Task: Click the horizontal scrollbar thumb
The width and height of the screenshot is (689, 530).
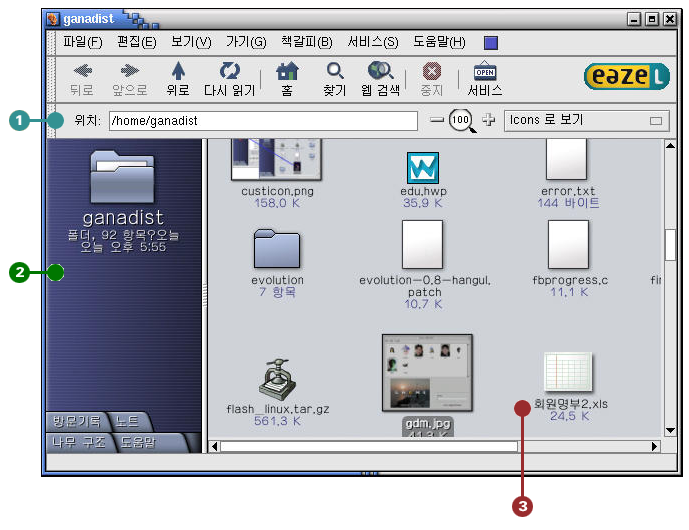Action: point(369,447)
